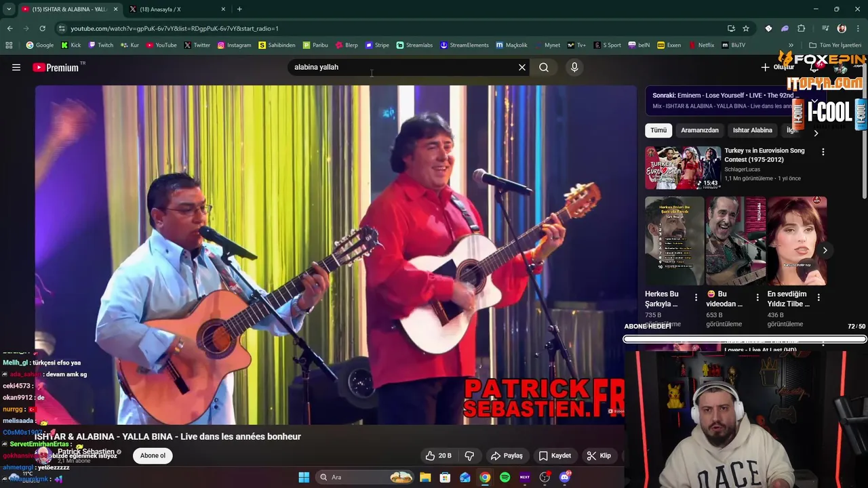Open the YouTube hamburger guide menu

coord(16,67)
